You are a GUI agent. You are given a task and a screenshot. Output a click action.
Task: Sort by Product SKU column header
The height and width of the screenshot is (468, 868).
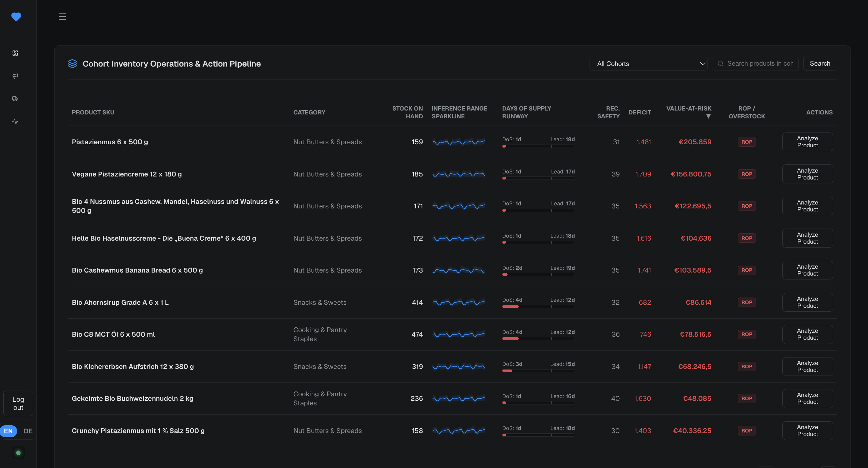coord(93,112)
